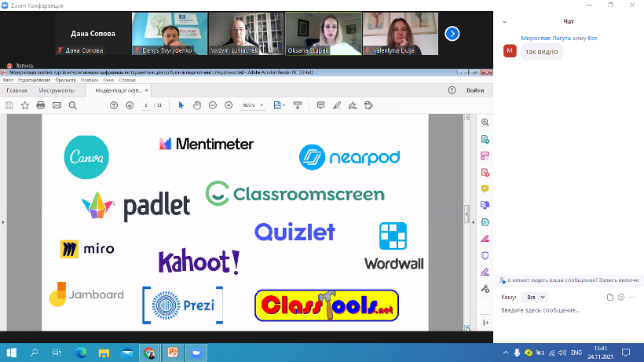The width and height of the screenshot is (644, 362).
Task: Click the search tools magnifier in right pane
Action: (485, 122)
